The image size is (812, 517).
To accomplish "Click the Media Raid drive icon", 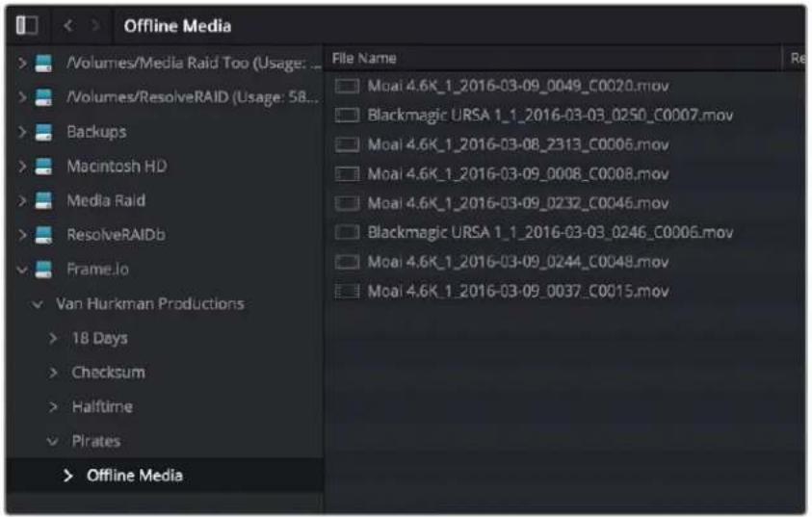I will (x=43, y=200).
